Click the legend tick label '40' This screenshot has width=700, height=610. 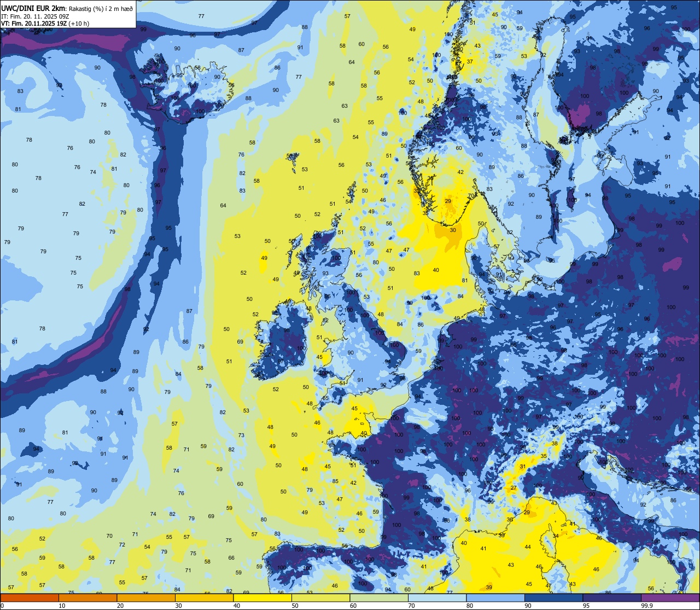coord(237,606)
